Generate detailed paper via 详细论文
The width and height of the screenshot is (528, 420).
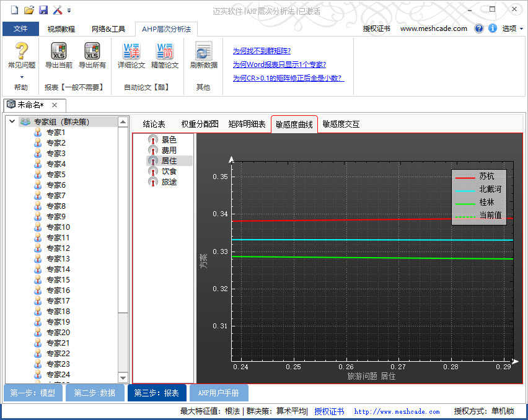tap(131, 55)
